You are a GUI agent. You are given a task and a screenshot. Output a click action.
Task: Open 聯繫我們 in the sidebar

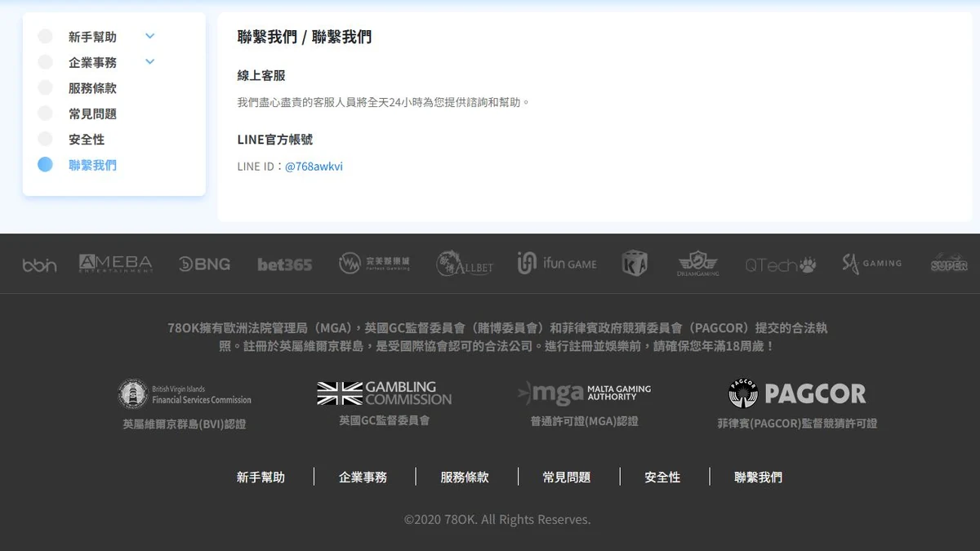tap(92, 165)
